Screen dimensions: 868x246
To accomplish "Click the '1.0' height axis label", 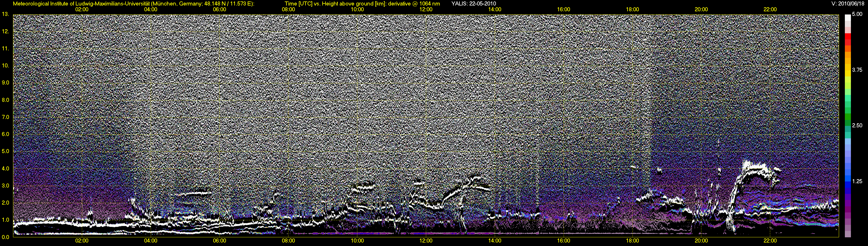I will [5, 220].
